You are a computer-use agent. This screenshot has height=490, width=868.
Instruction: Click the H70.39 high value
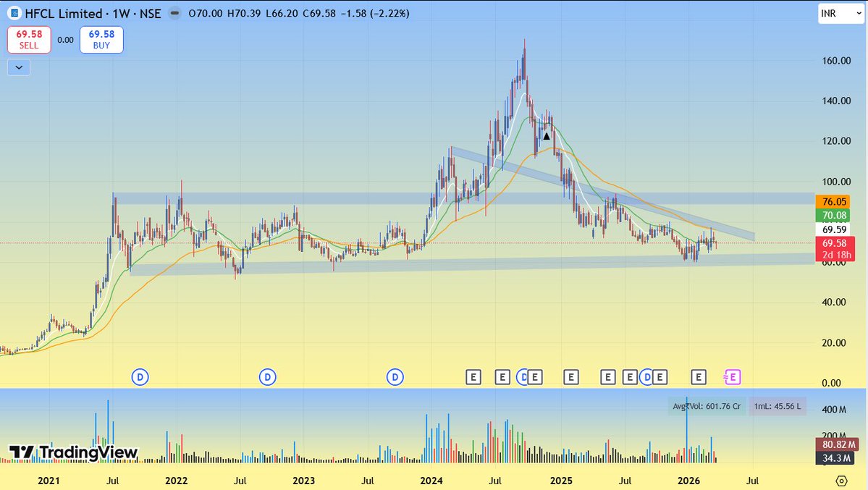pos(243,13)
